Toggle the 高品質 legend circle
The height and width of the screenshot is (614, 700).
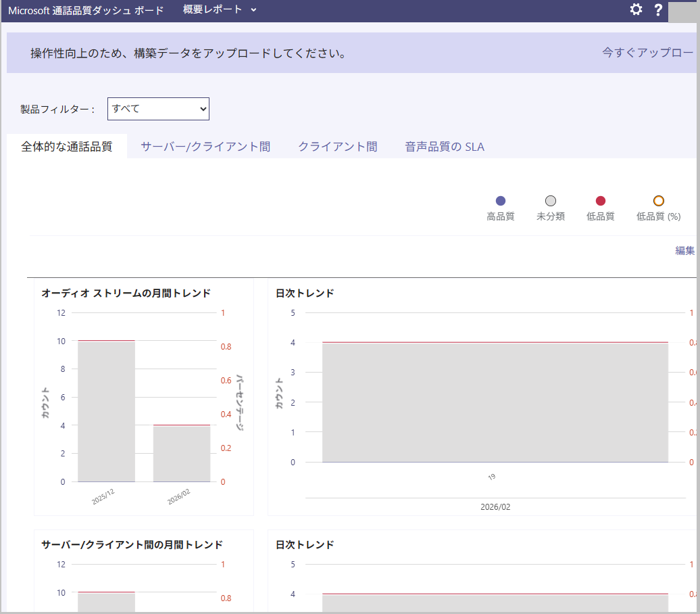pos(501,201)
